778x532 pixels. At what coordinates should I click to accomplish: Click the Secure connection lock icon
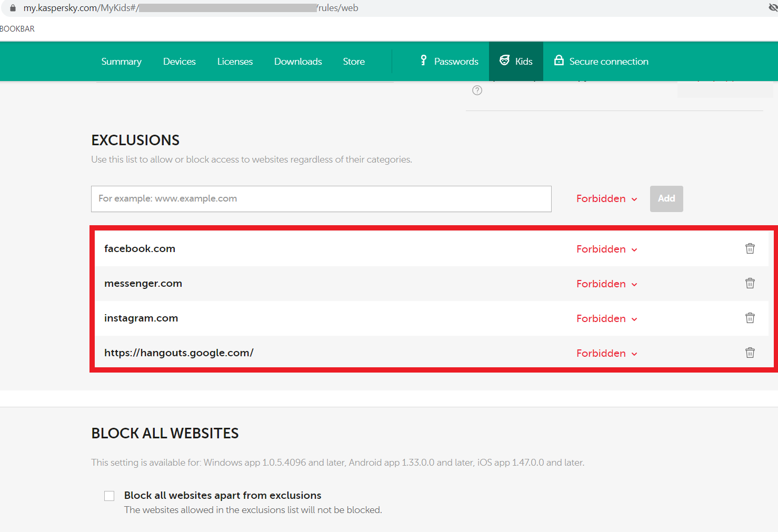click(x=559, y=61)
